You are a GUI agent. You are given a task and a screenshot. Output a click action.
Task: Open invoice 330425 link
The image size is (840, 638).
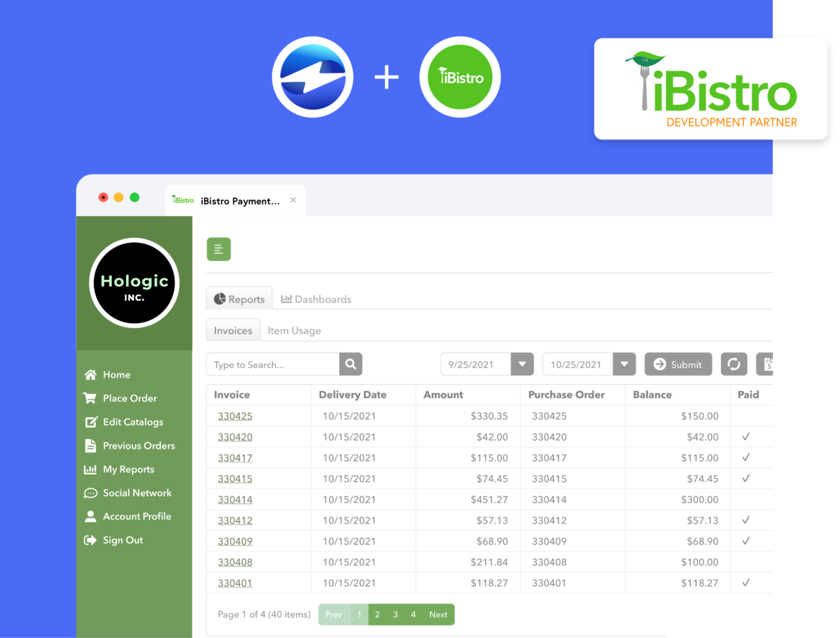235,416
